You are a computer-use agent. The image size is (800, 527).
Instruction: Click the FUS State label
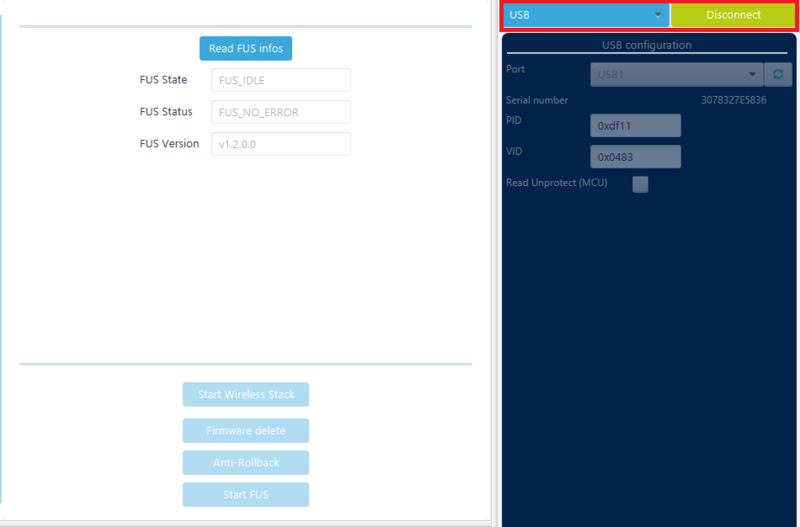tap(163, 80)
